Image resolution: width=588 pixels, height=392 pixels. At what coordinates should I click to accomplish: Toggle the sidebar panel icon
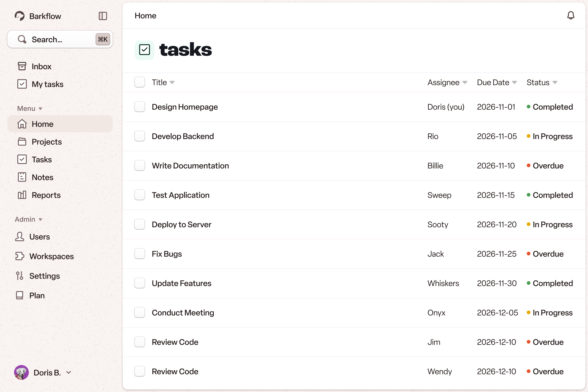[x=103, y=16]
